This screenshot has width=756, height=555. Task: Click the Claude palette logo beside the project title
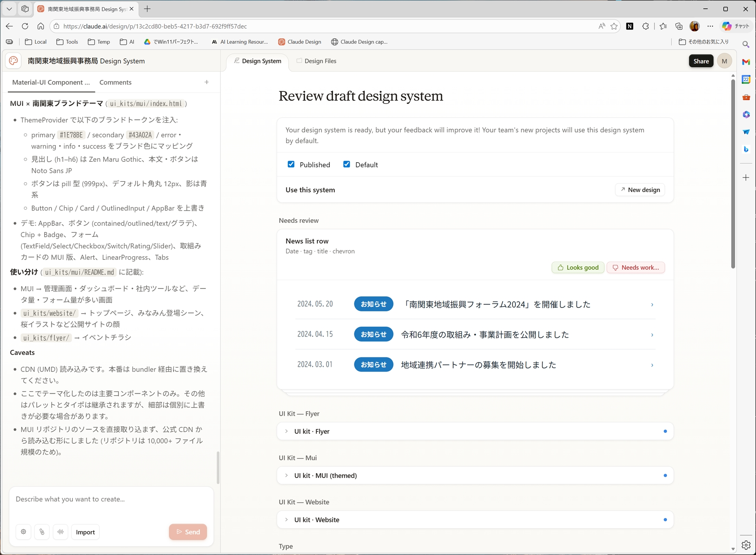[13, 61]
